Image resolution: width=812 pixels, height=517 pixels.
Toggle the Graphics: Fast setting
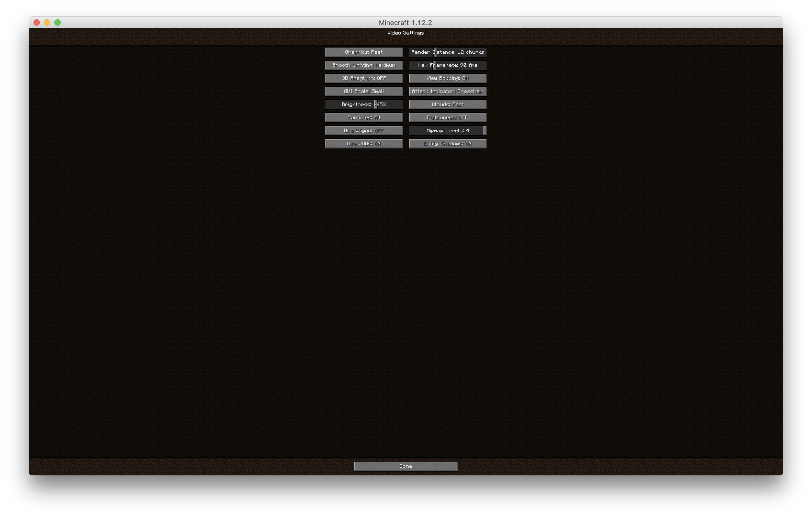coord(364,52)
